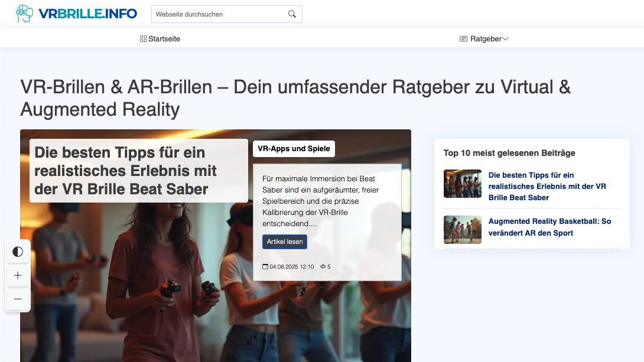Open the Startseite menu item
The width and height of the screenshot is (644, 362).
(x=164, y=38)
